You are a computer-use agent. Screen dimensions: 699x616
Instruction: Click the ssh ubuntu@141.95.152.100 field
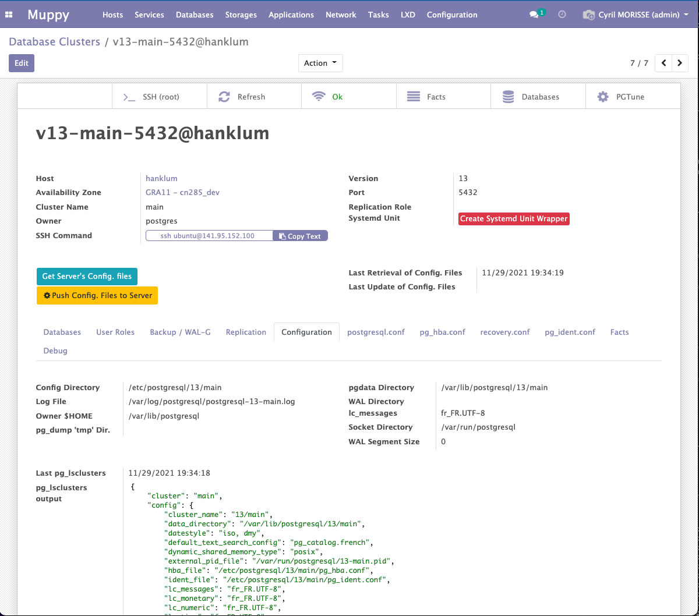pos(209,236)
